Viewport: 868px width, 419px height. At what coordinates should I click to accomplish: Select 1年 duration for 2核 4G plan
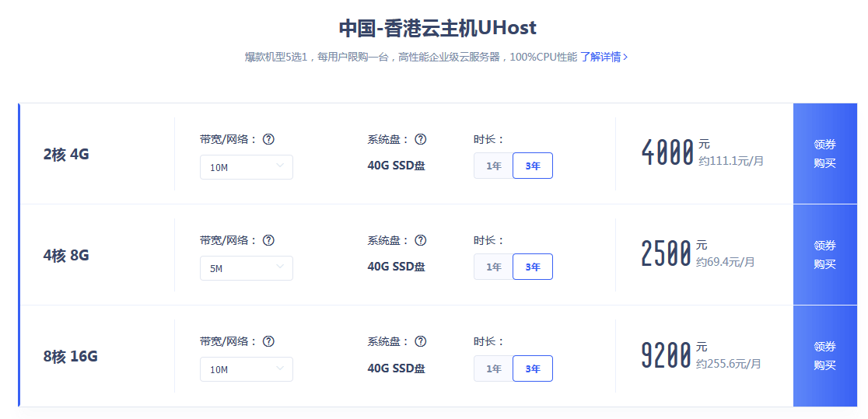point(494,166)
